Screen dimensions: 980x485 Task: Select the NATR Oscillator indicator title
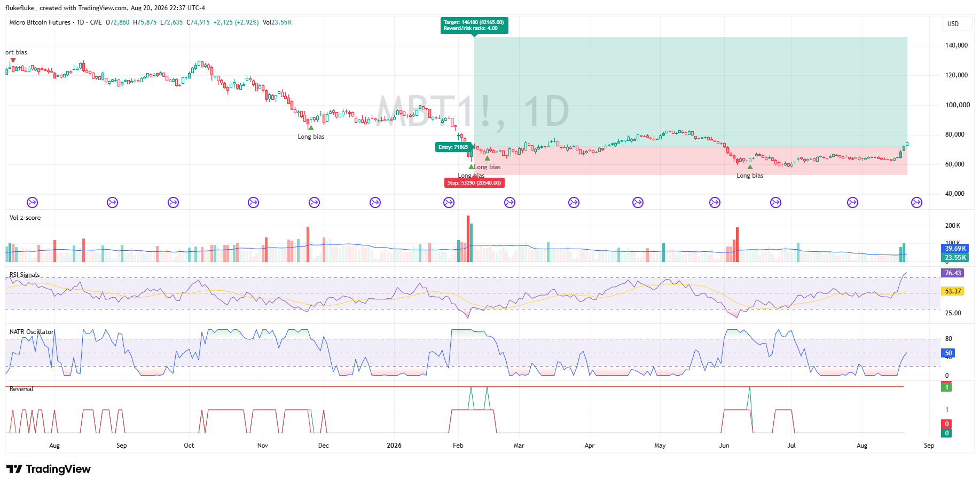point(32,332)
